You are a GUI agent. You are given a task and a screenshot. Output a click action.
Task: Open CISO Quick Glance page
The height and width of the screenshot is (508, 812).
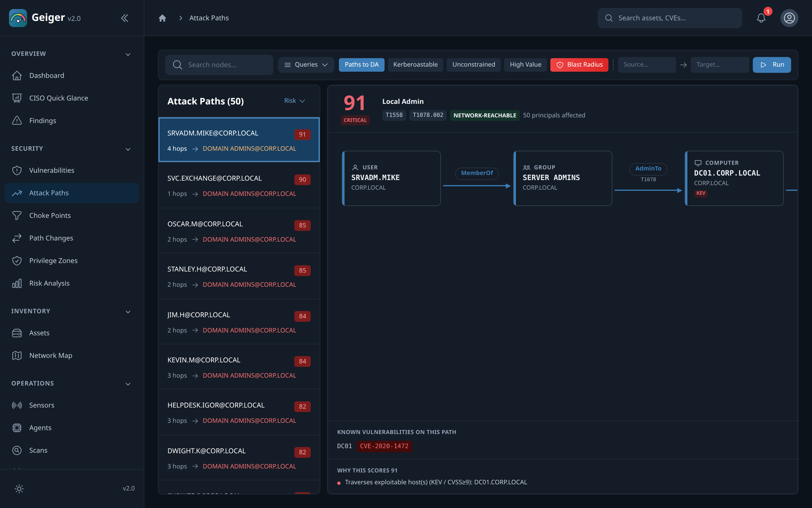click(x=72, y=98)
